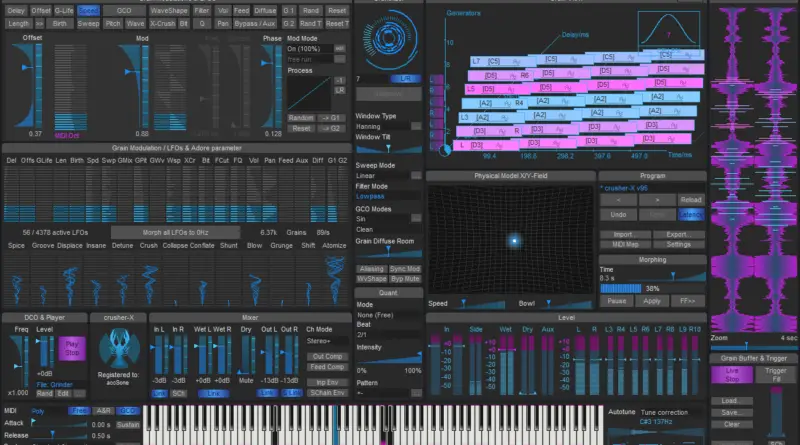Click the blue highlighted piano key

(336, 425)
